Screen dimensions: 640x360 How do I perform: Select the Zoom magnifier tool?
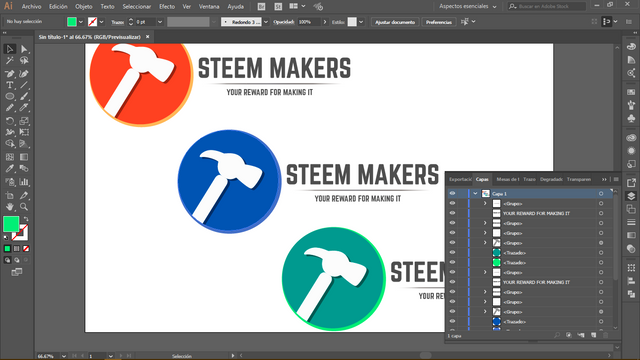(24, 207)
